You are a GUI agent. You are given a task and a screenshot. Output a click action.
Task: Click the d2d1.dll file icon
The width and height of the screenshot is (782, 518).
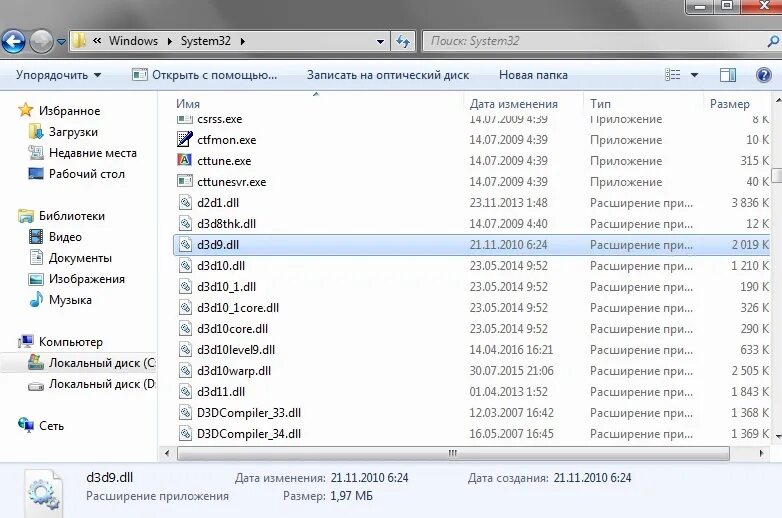tap(185, 202)
